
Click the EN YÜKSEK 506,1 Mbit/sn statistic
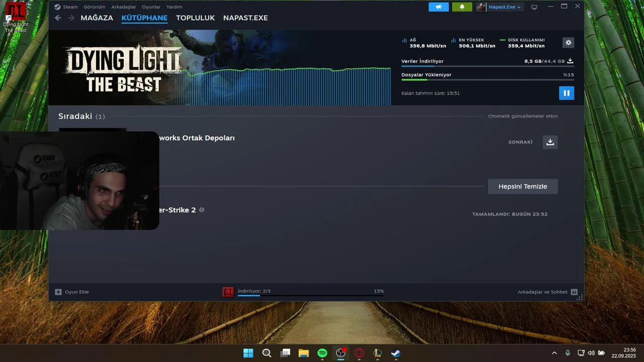click(473, 43)
